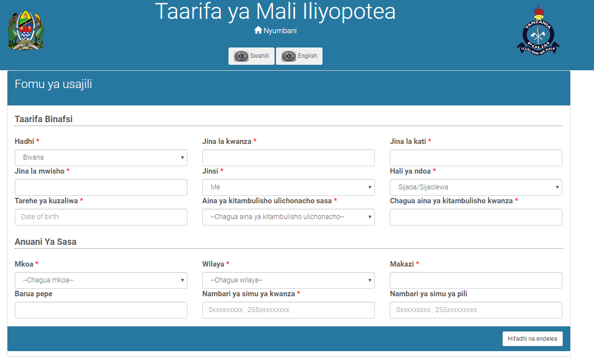This screenshot has width=594, height=364.
Task: Click the eye icon on the English button
Action: click(x=289, y=56)
